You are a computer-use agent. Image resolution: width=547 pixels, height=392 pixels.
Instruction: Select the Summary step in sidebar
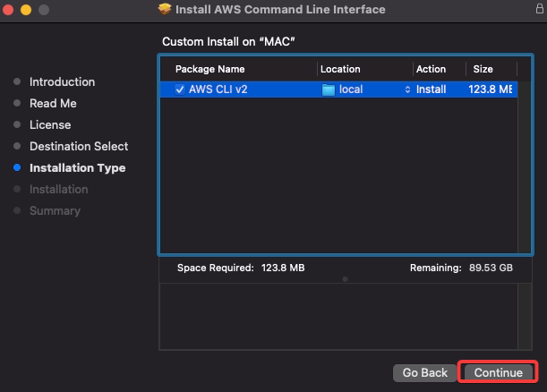point(55,210)
